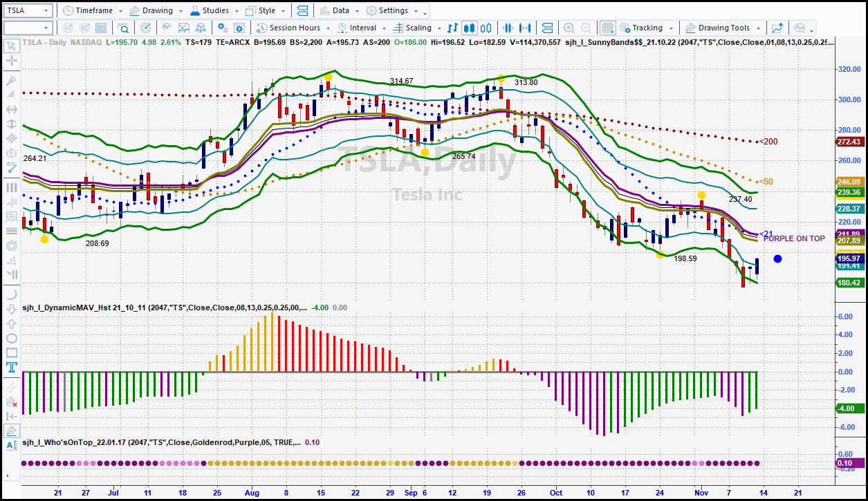Click the remove drawings icon with red X

[11, 401]
